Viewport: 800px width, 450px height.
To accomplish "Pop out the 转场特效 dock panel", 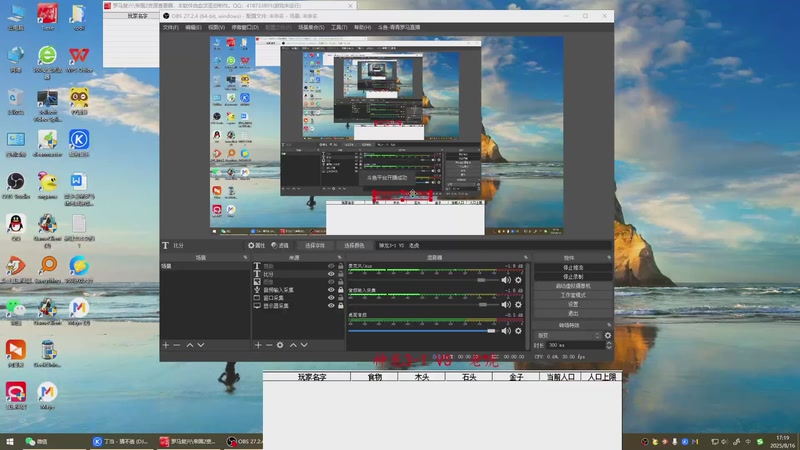I will coord(609,325).
